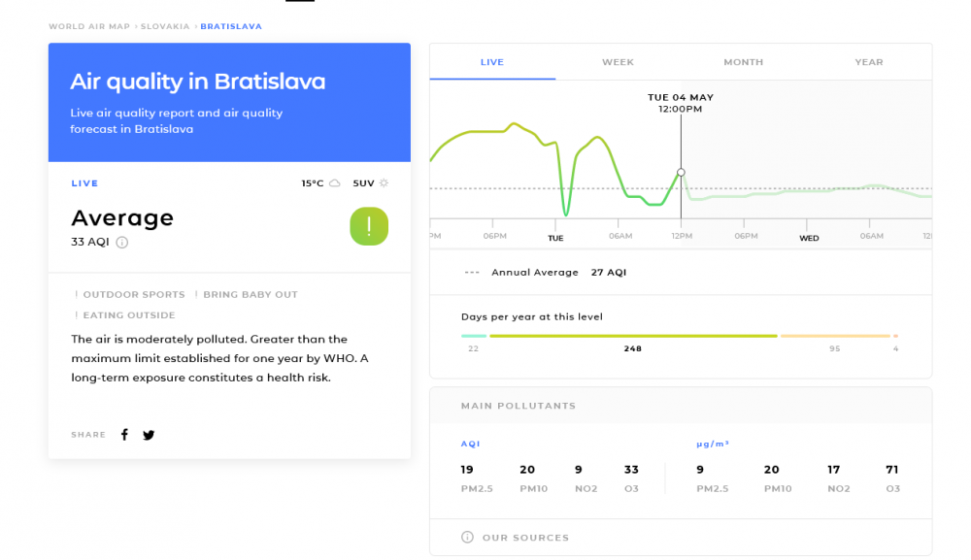The height and width of the screenshot is (560, 971).
Task: Click the sun UV index icon
Action: pos(384,183)
